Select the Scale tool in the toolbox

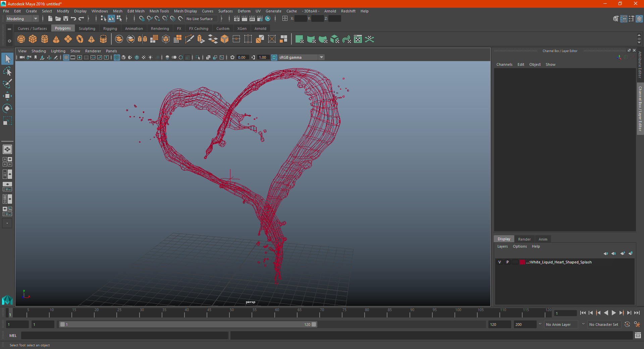[x=7, y=121]
